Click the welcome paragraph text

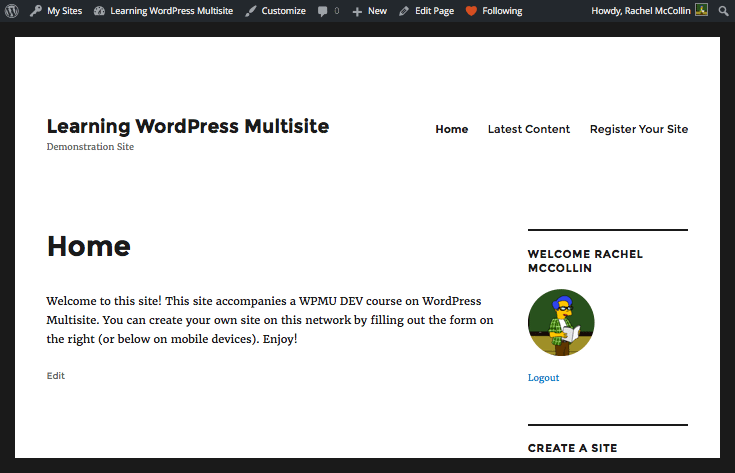tap(270, 320)
